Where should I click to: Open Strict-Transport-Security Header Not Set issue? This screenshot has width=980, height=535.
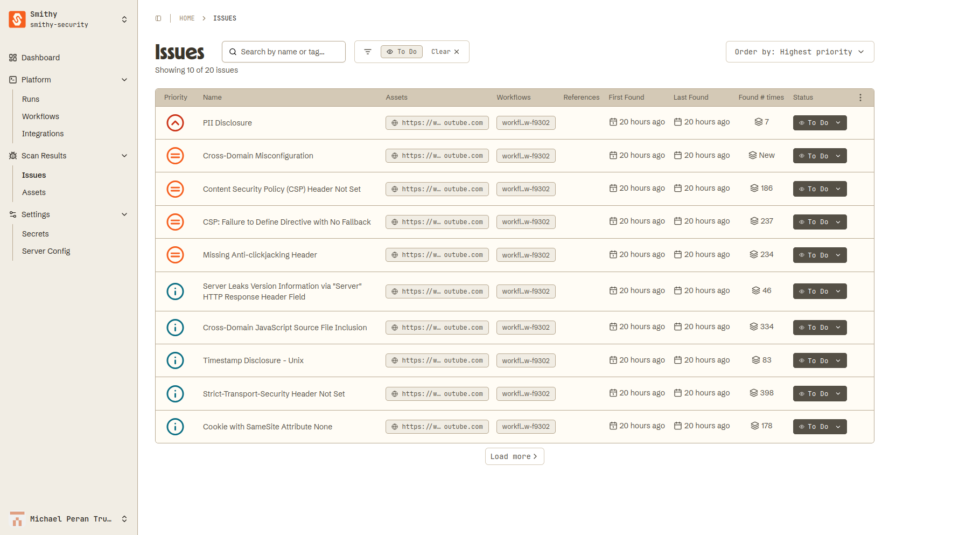[274, 394]
